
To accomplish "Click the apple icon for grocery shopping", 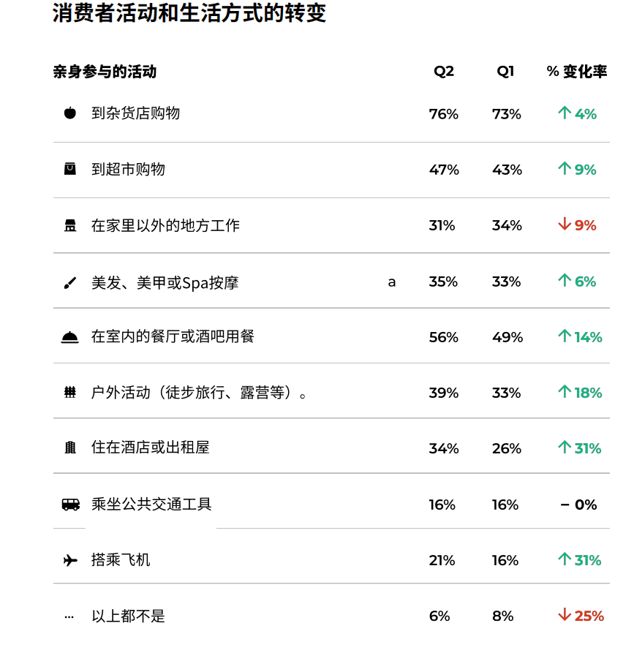I will (x=70, y=113).
